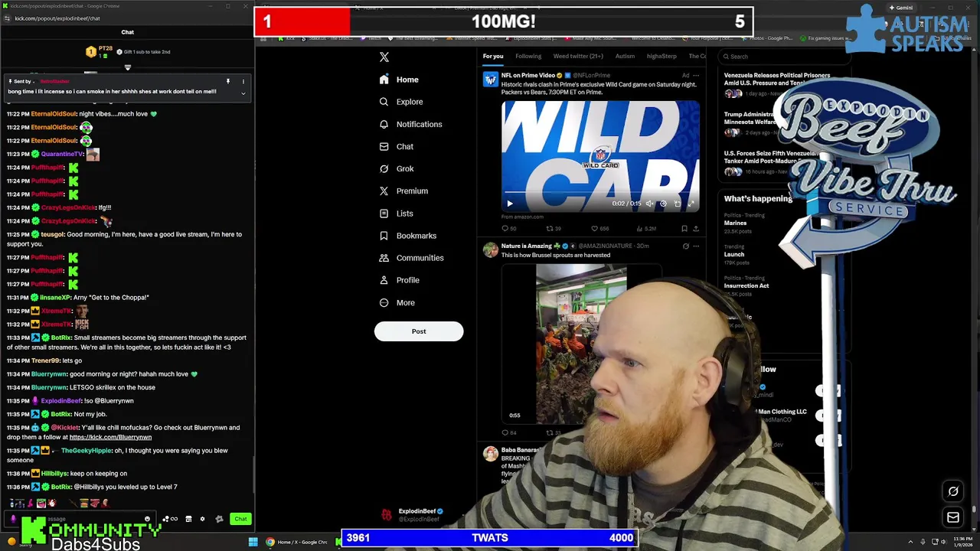The height and width of the screenshot is (551, 980).
Task: Switch to the highaSterp tab
Action: (x=661, y=56)
